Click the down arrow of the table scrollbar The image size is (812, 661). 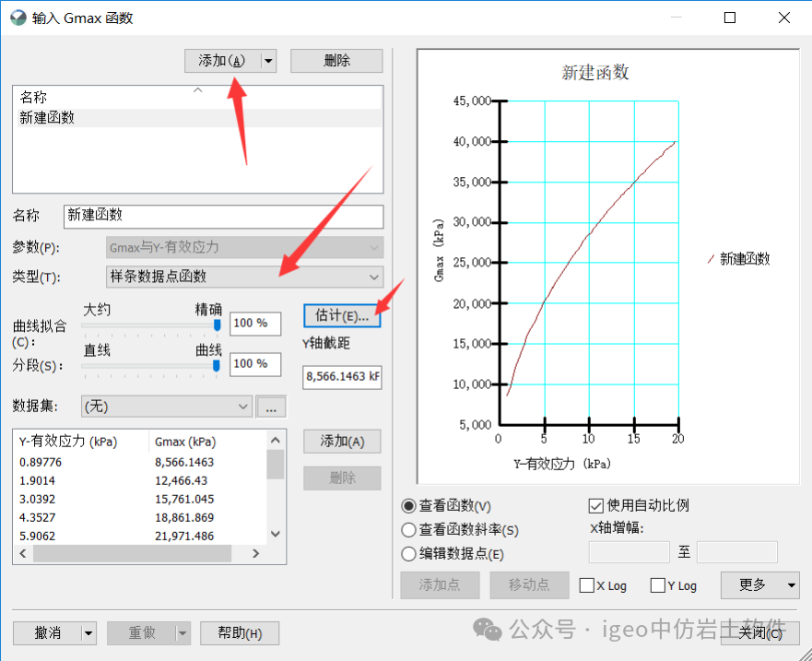pos(274,534)
